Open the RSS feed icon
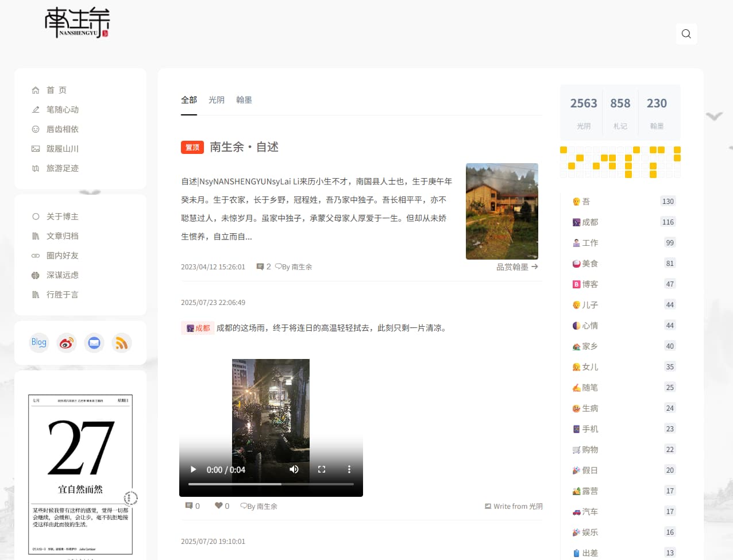 pos(122,343)
